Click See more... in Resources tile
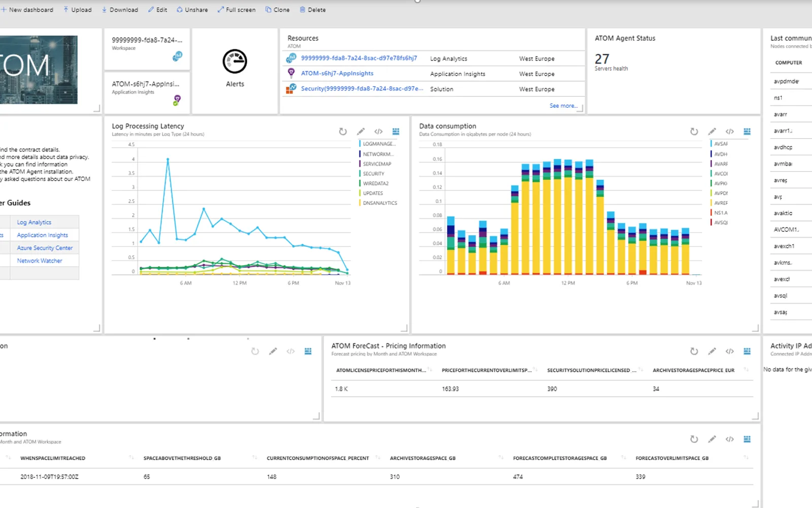The image size is (812, 508). pyautogui.click(x=563, y=106)
